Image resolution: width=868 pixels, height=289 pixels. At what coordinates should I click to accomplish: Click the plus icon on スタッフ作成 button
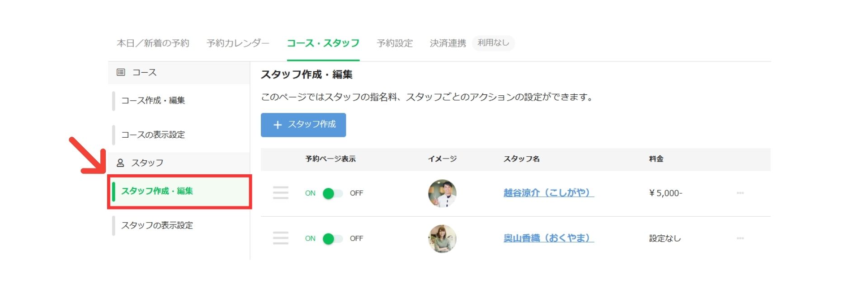[278, 125]
